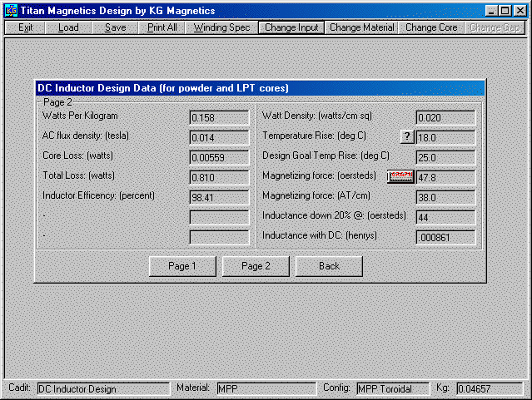Choose Print All
This screenshot has height=400, width=532.
pyautogui.click(x=162, y=27)
